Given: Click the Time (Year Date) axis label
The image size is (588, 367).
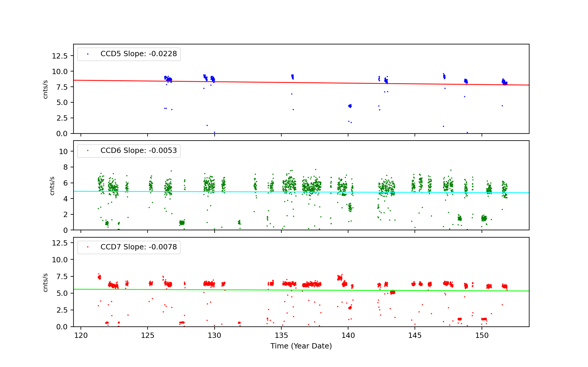Looking at the screenshot, I should point(301,346).
